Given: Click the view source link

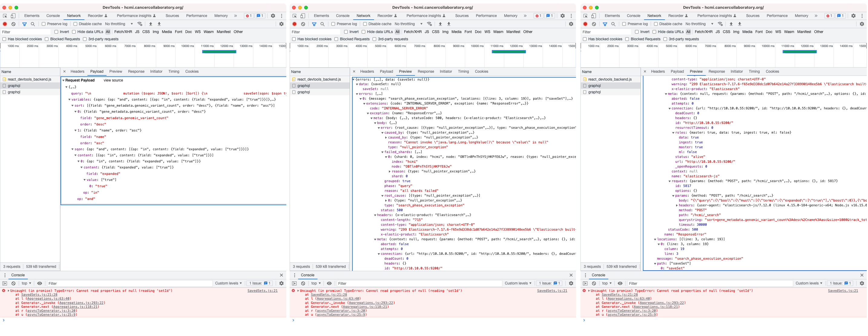Looking at the screenshot, I should click(113, 80).
